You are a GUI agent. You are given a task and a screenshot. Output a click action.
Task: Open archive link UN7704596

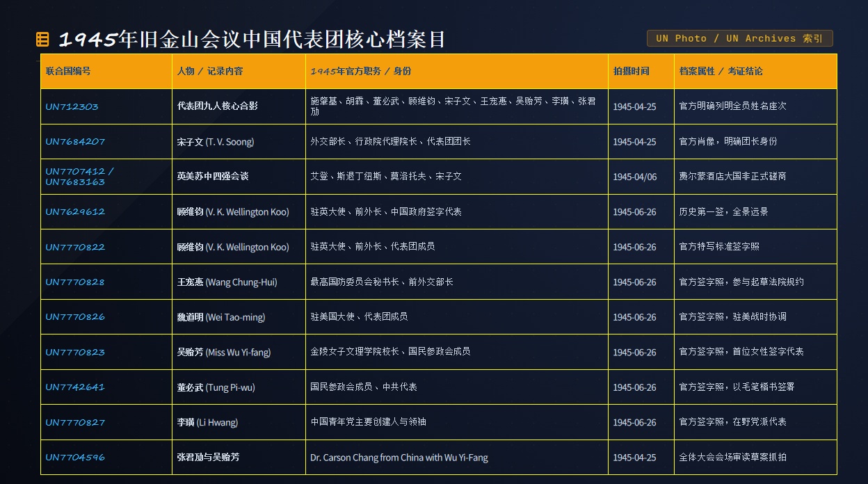[x=75, y=457]
